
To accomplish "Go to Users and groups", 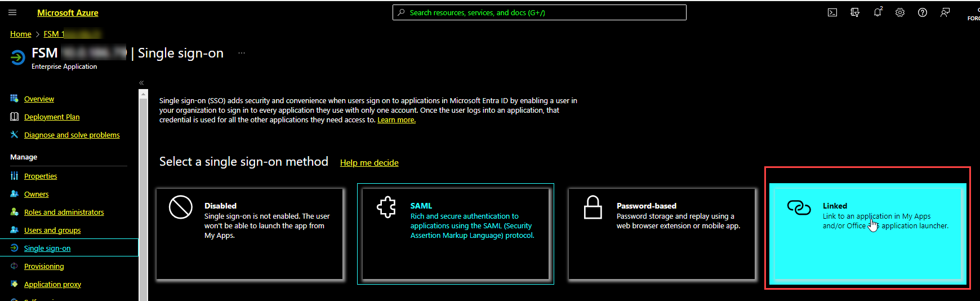I will [x=52, y=230].
